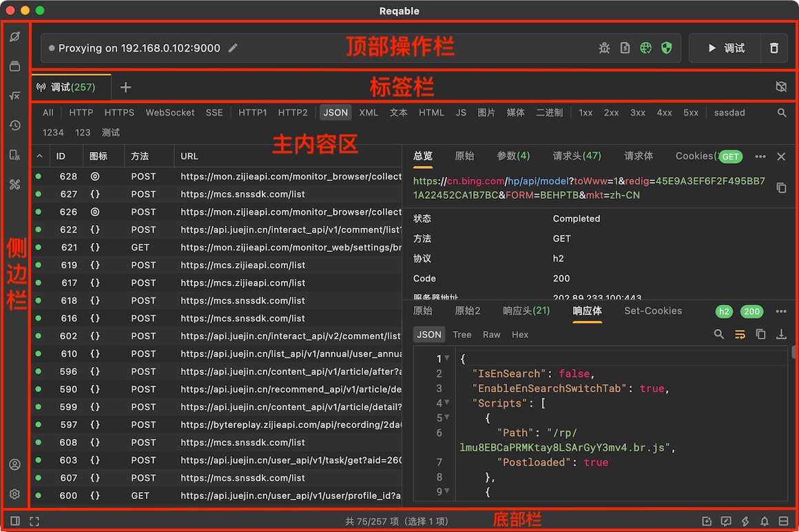Toggle fullscreen from the bottom bar
Screen dimensions: 799x532
34,521
